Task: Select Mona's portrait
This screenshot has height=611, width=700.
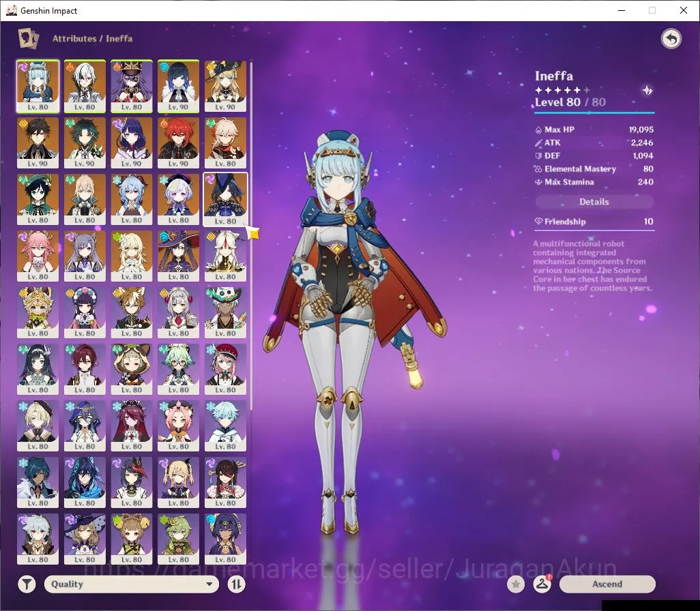Action: click(x=179, y=256)
